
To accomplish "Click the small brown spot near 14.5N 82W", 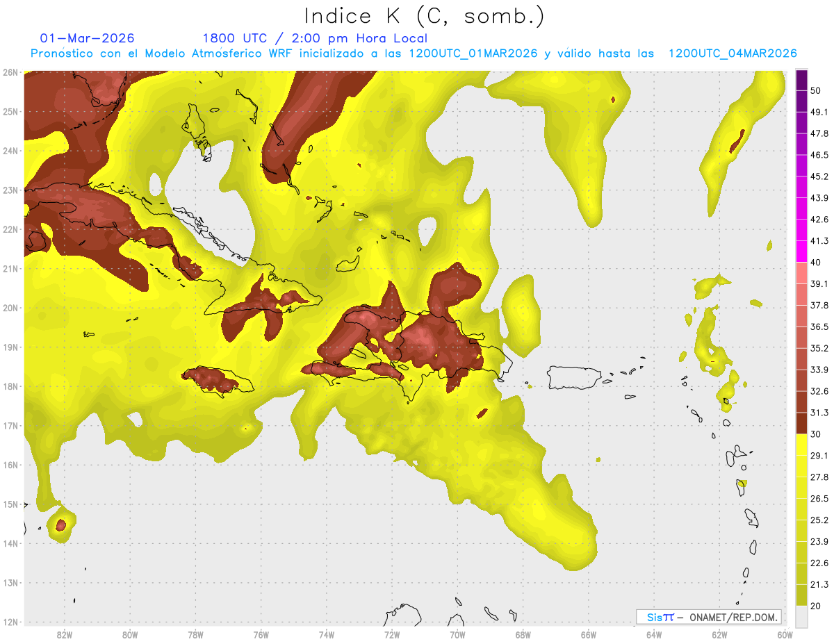I will click(x=60, y=525).
